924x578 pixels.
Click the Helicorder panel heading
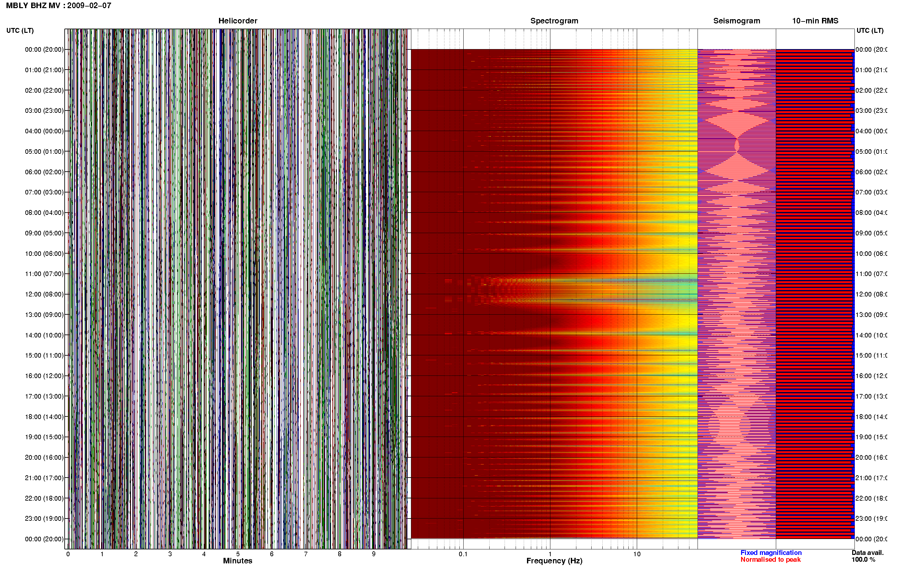[237, 21]
